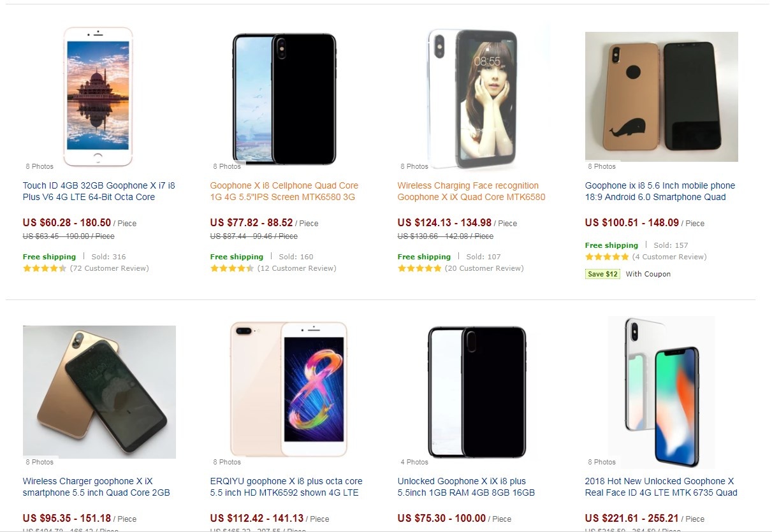View the 72 Customer Review page
This screenshot has width=772, height=532.
click(109, 268)
